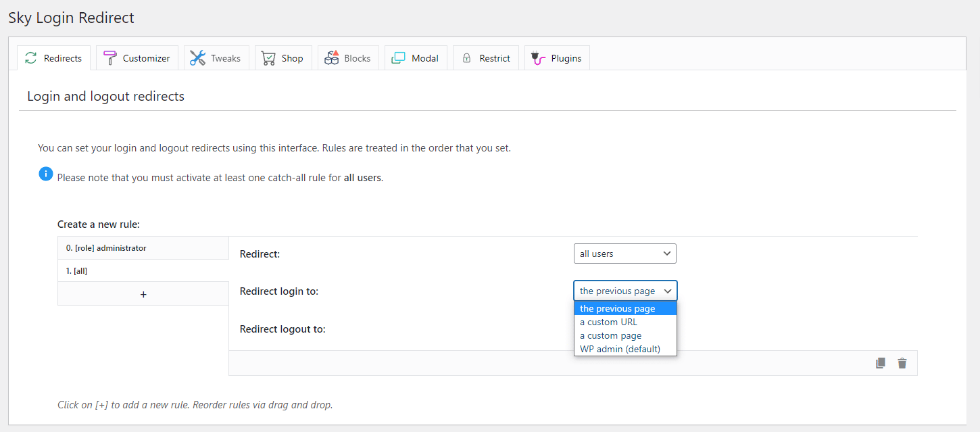This screenshot has height=432, width=980.
Task: Click the Modal window icon
Action: 398,57
